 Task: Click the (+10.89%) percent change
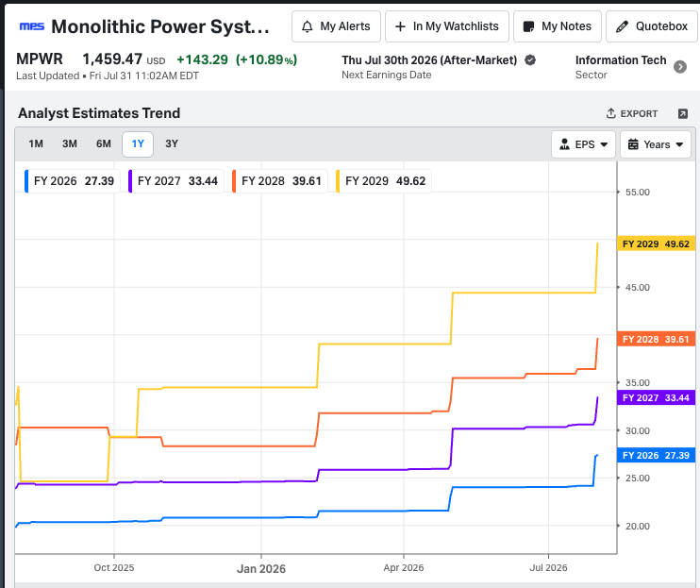pos(267,59)
